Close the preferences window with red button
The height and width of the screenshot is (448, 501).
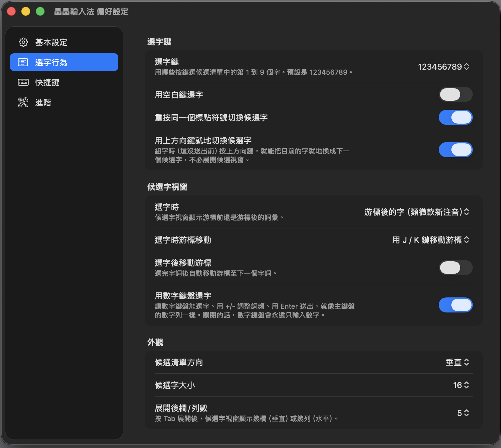point(11,12)
